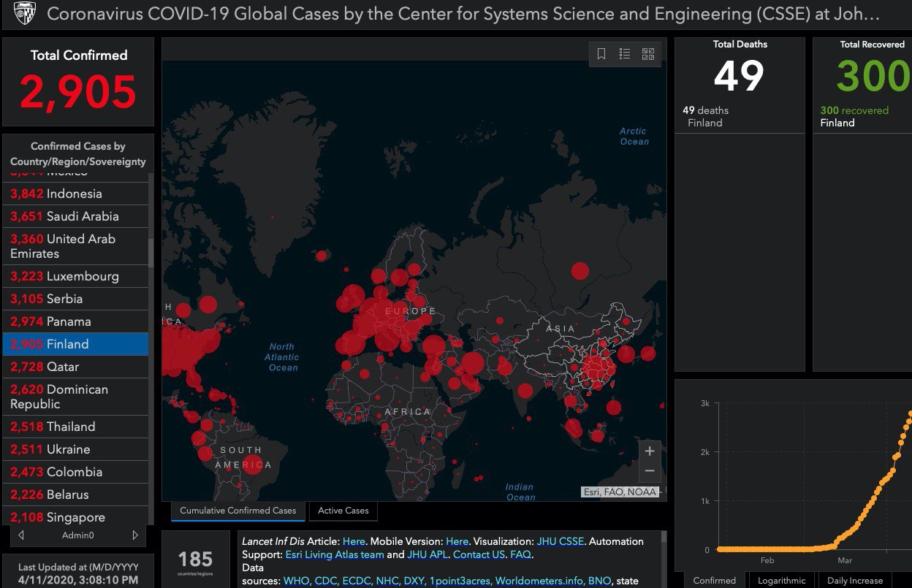Screen dimensions: 912x588
Task: Go to next admin level with right arrow
Action: coord(135,535)
